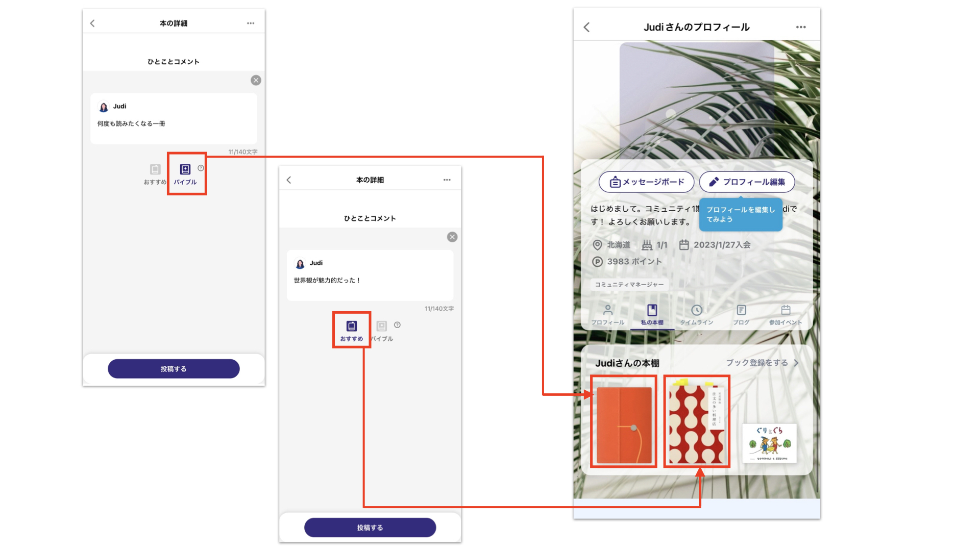
Task: Clear comment with X icon in second screen
Action: coord(452,237)
